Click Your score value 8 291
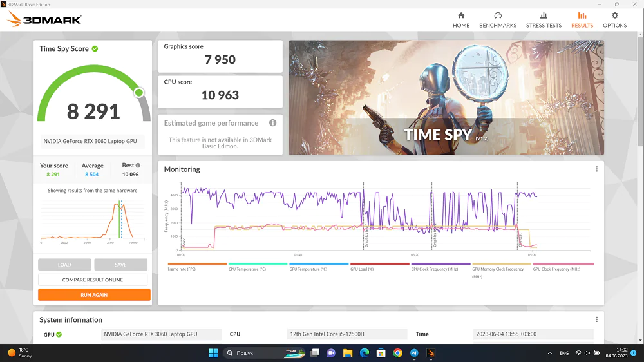This screenshot has width=644, height=362. (53, 174)
